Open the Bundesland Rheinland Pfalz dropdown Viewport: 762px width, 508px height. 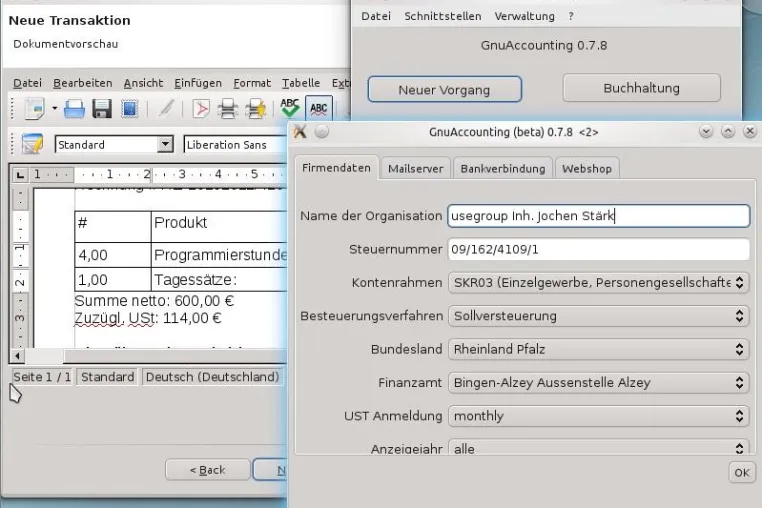pos(599,349)
